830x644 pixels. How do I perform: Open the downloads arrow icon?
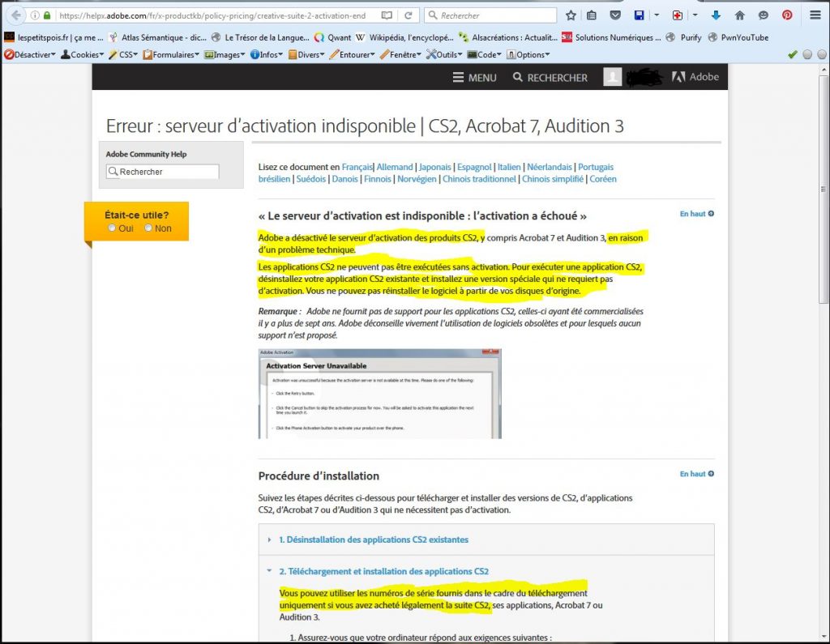click(x=716, y=15)
